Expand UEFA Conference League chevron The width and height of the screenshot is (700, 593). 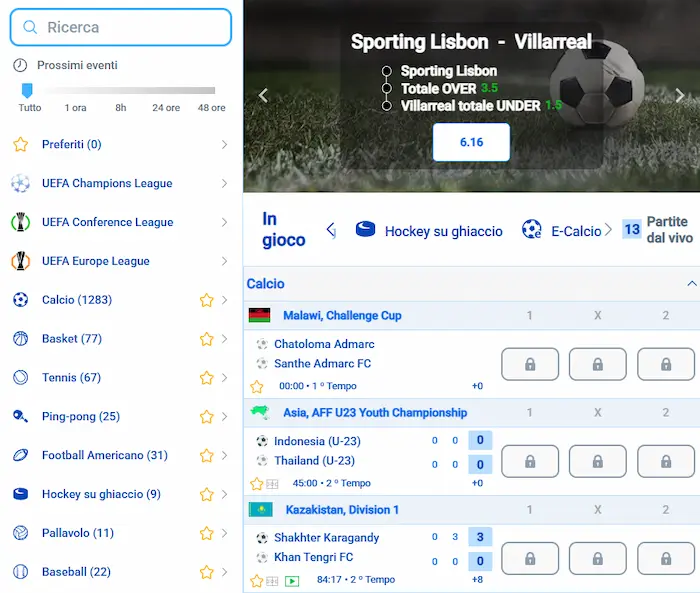click(x=225, y=222)
